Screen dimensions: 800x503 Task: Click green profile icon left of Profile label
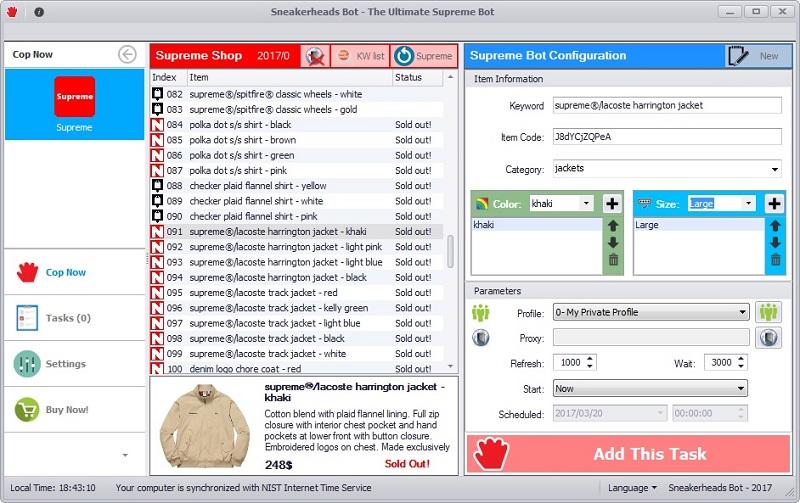pyautogui.click(x=481, y=312)
